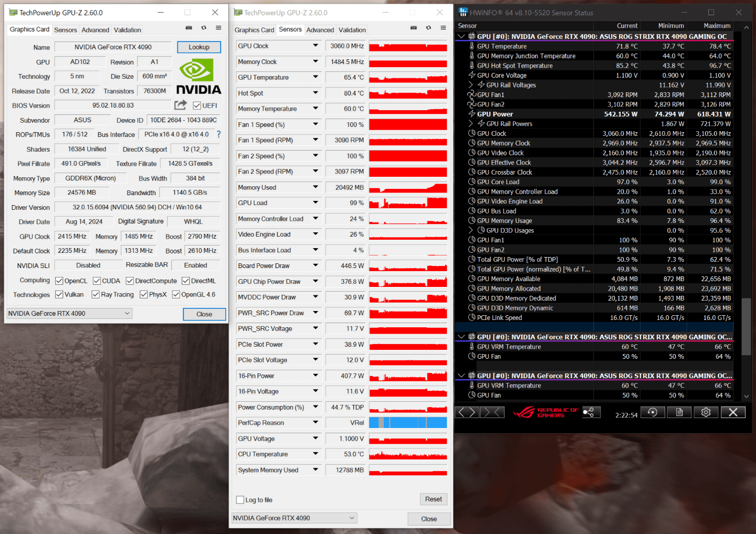756x534 pixels.
Task: Toggle the OpenCL checkbox
Action: click(x=59, y=281)
